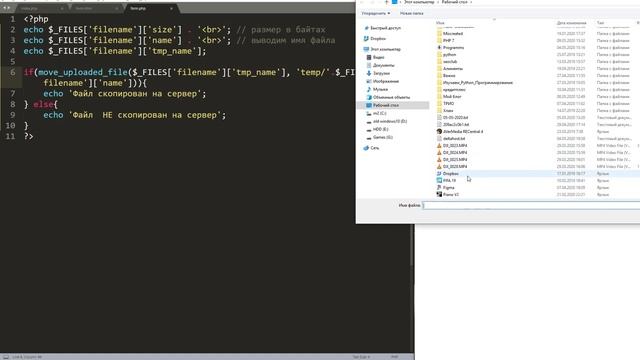Click on move_uploaded_file in the code
Image resolution: width=640 pixels, height=360 pixels.
pyautogui.click(x=83, y=72)
